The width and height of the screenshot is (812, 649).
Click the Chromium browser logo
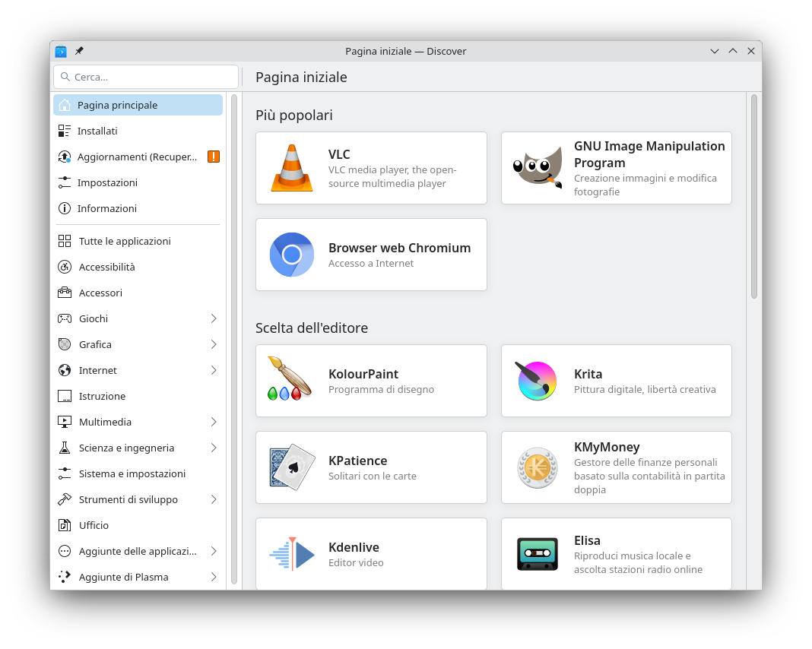[292, 255]
